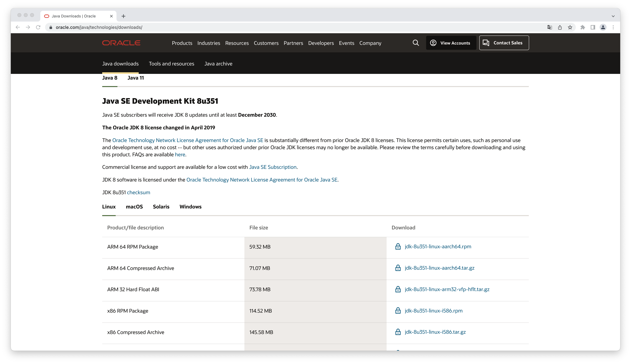The height and width of the screenshot is (364, 631).
Task: Open the Chrome profile avatar
Action: 603,27
